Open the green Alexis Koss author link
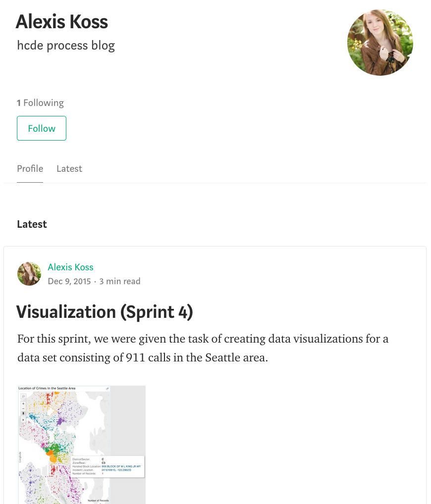The height and width of the screenshot is (504, 431). [x=70, y=267]
